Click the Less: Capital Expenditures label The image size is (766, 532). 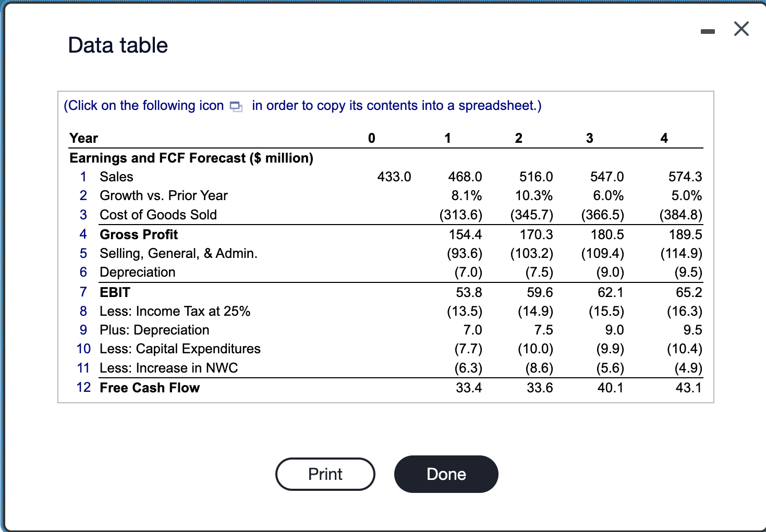[180, 349]
